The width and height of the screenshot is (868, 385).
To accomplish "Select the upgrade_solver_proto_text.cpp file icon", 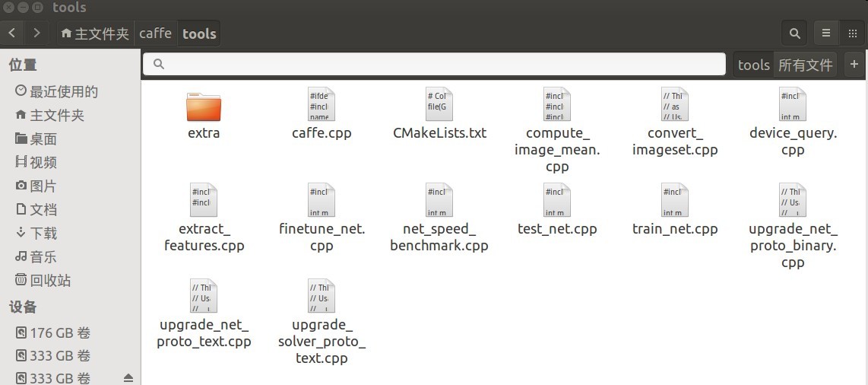I will coord(322,296).
